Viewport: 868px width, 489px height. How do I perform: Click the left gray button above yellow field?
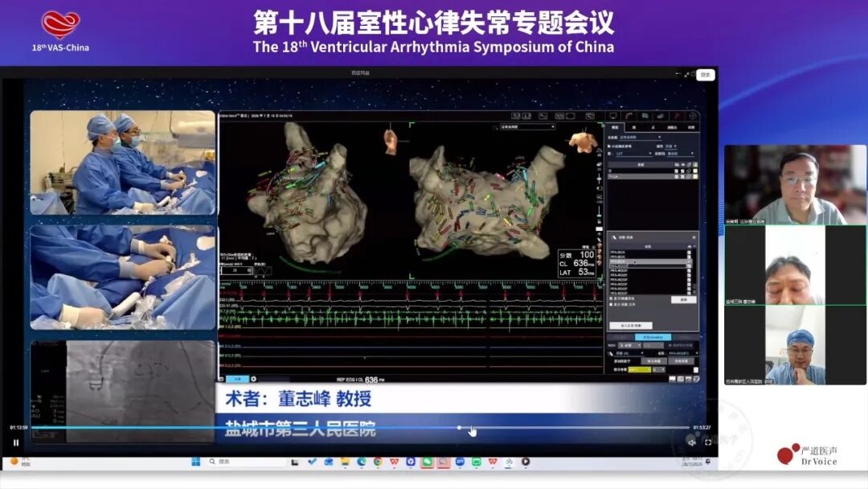(x=653, y=361)
